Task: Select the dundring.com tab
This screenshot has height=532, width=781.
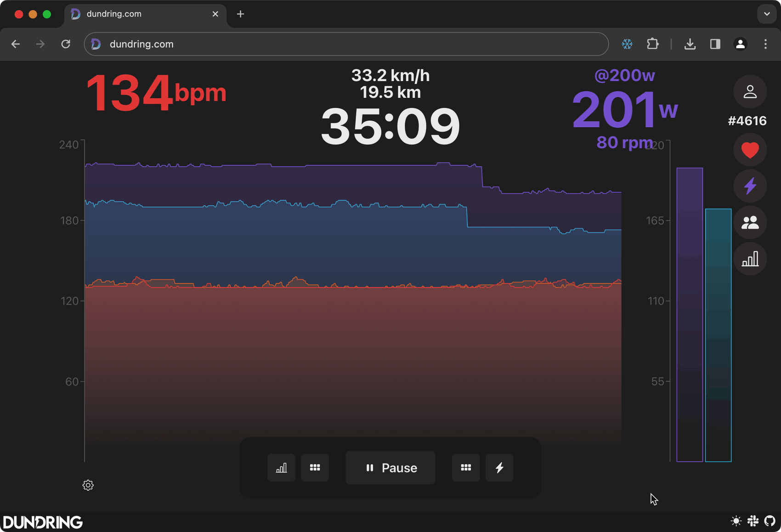Action: pos(145,14)
